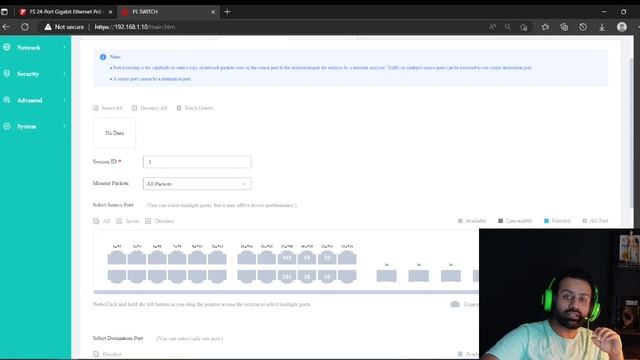This screenshot has width=640, height=360.
Task: Click Deselect All above the session list
Action: point(149,108)
